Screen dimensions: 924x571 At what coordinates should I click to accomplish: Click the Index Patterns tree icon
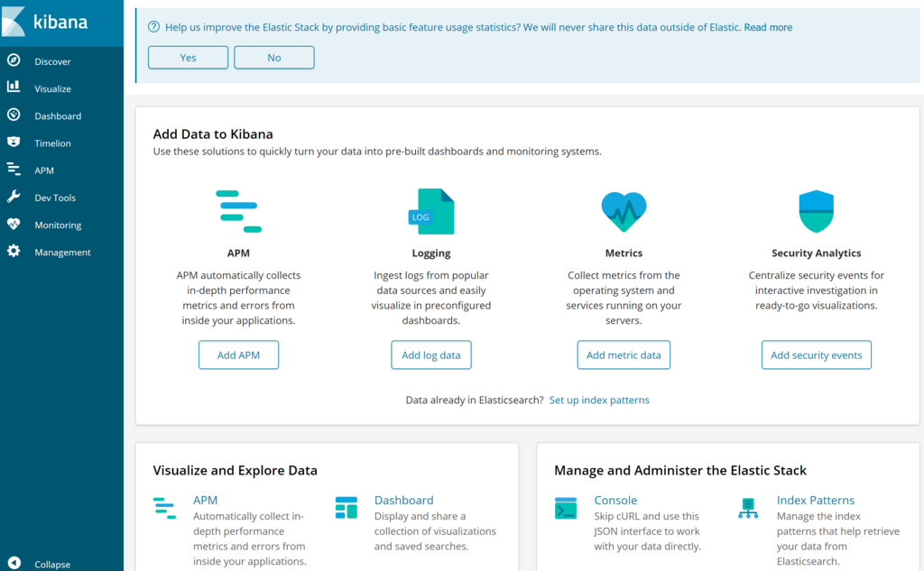pyautogui.click(x=748, y=508)
